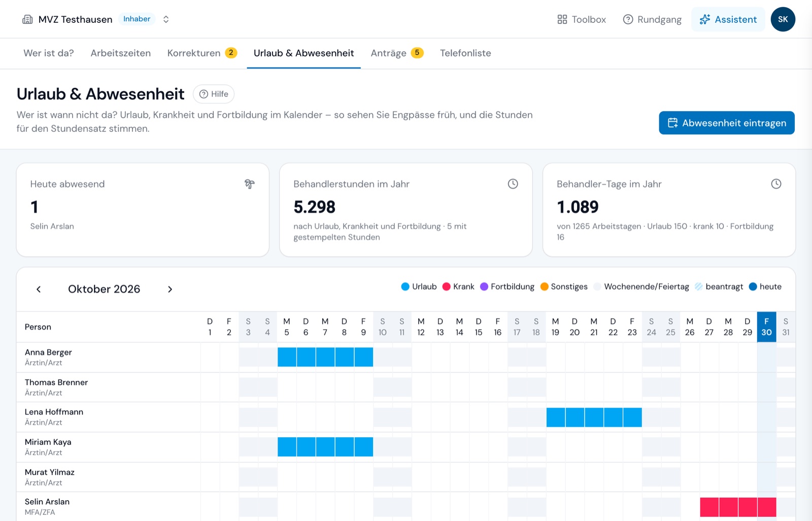This screenshot has height=521, width=812.
Task: Click the palm tree icon in Heute abwesend card
Action: (249, 184)
